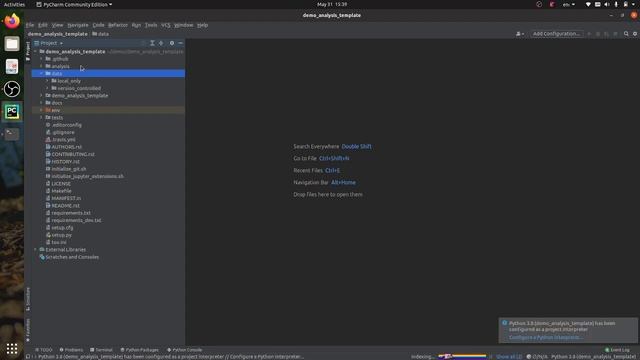The image size is (640, 360).
Task: Expand the env folder
Action: click(42, 110)
